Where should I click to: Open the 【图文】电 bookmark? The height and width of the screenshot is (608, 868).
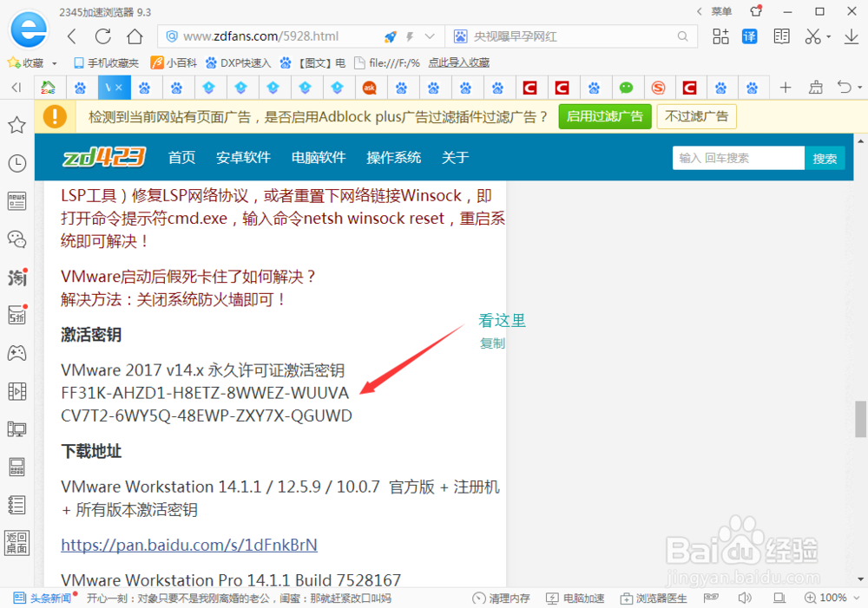point(312,63)
